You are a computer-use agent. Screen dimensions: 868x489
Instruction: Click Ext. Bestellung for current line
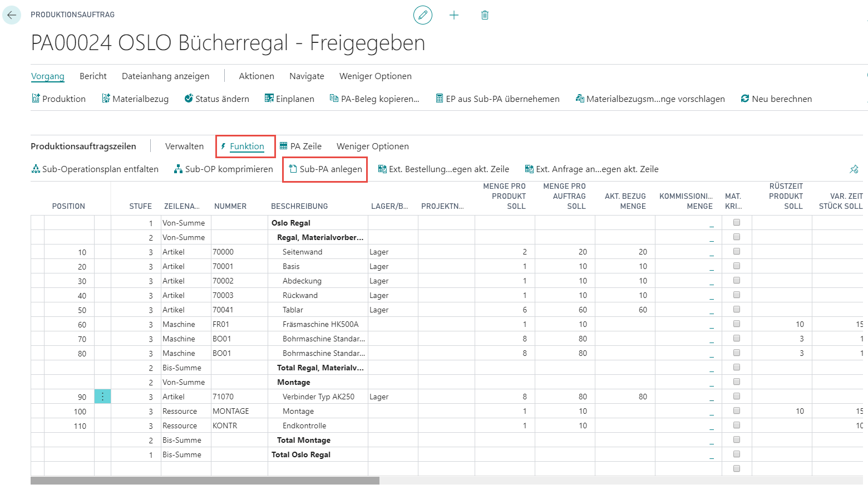pos(443,169)
